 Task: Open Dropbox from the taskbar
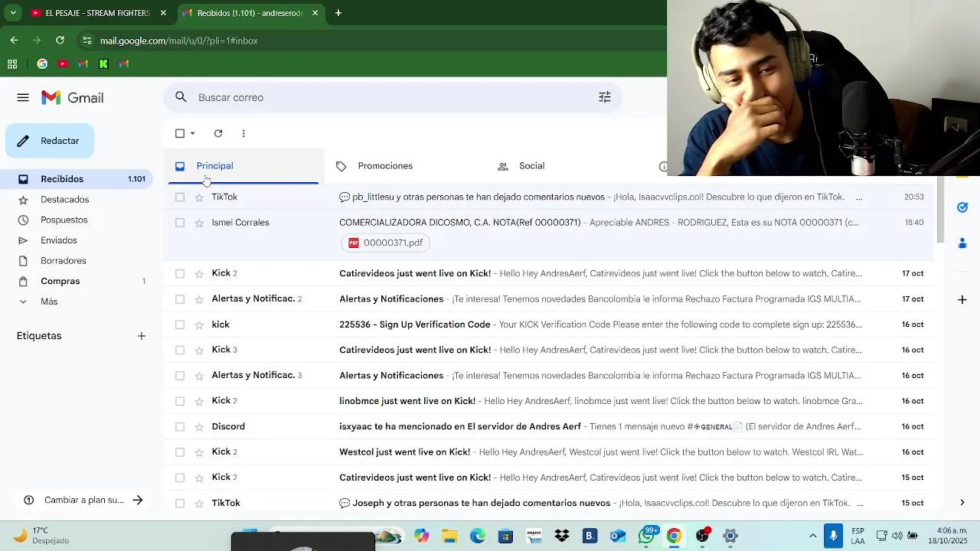[x=562, y=536]
